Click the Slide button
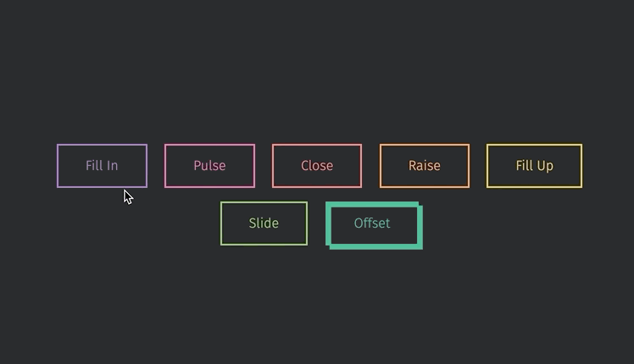The width and height of the screenshot is (634, 364). 264,223
